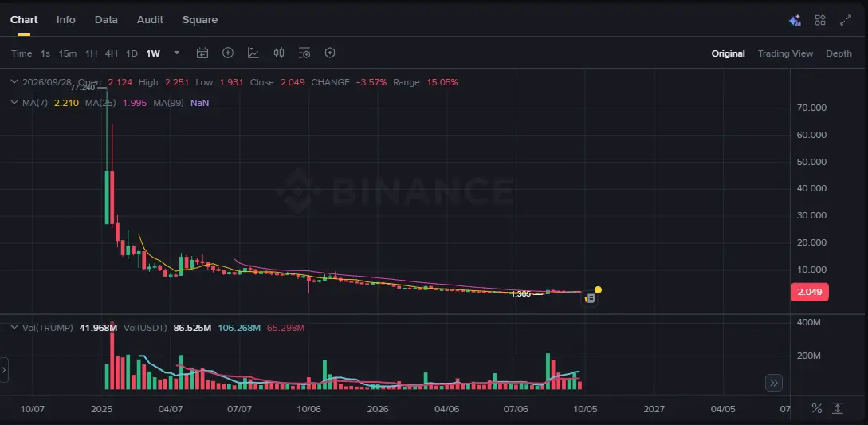Select the 1s interval

click(45, 53)
